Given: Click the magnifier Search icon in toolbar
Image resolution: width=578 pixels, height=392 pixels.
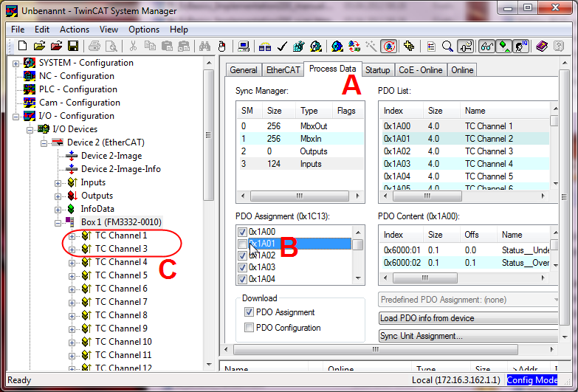Looking at the screenshot, I should click(447, 46).
